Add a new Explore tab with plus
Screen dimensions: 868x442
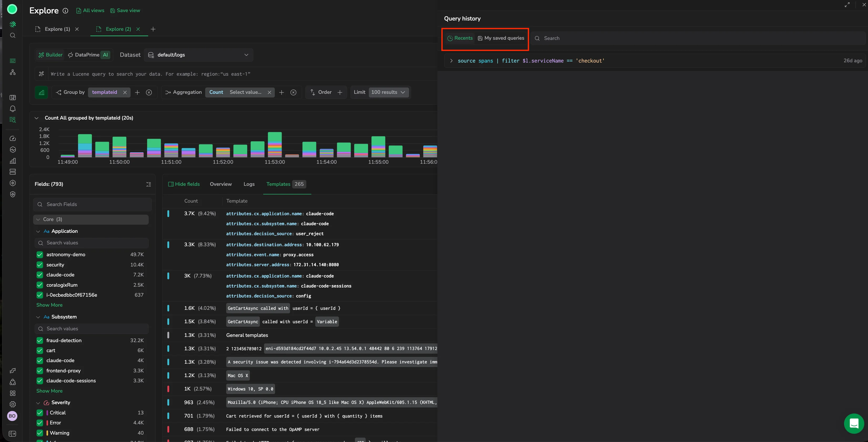pos(153,29)
